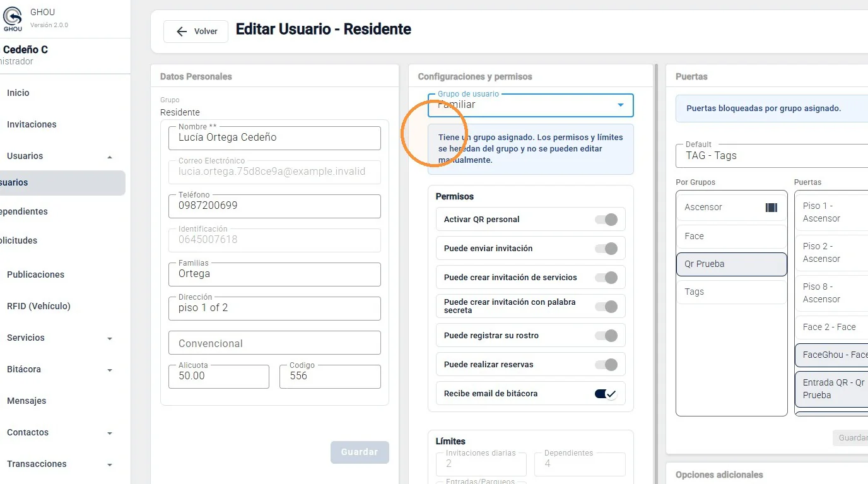
Task: Click the Teléfono input field
Action: pos(274,206)
